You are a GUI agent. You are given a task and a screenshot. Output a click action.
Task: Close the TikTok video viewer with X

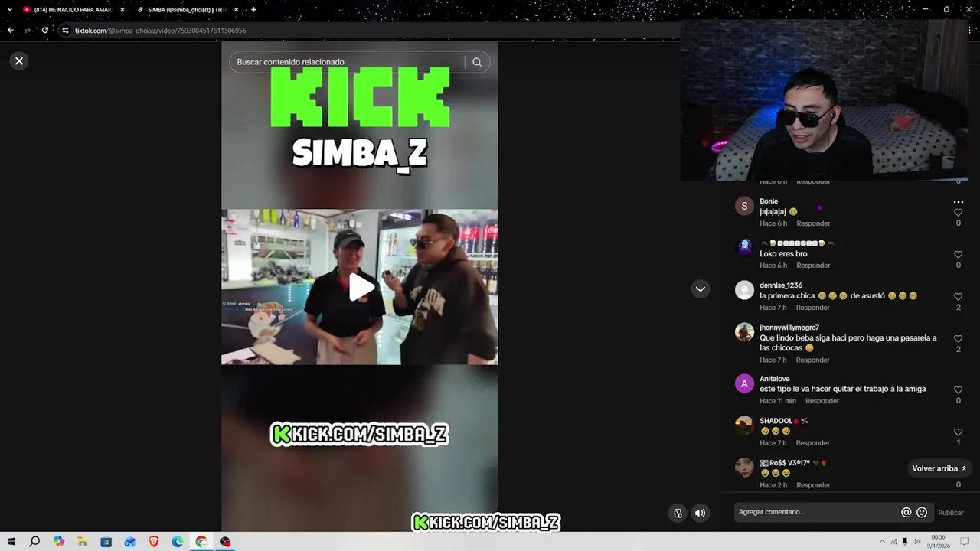(x=19, y=60)
